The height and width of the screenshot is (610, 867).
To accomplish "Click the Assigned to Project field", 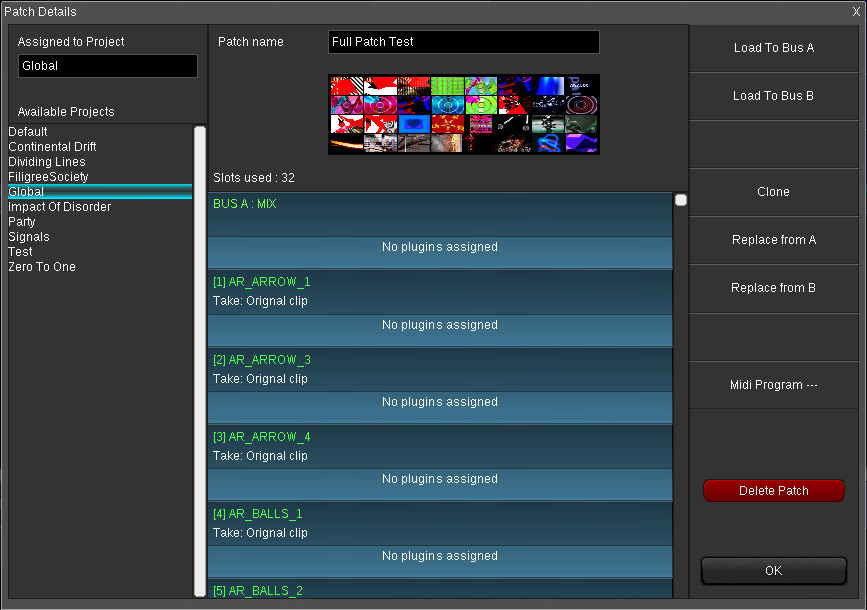I will tap(108, 66).
